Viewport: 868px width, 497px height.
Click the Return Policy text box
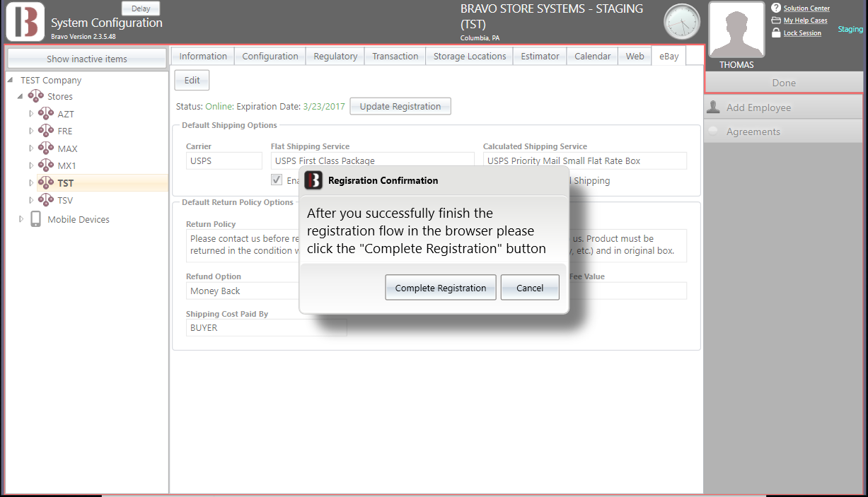click(x=436, y=245)
